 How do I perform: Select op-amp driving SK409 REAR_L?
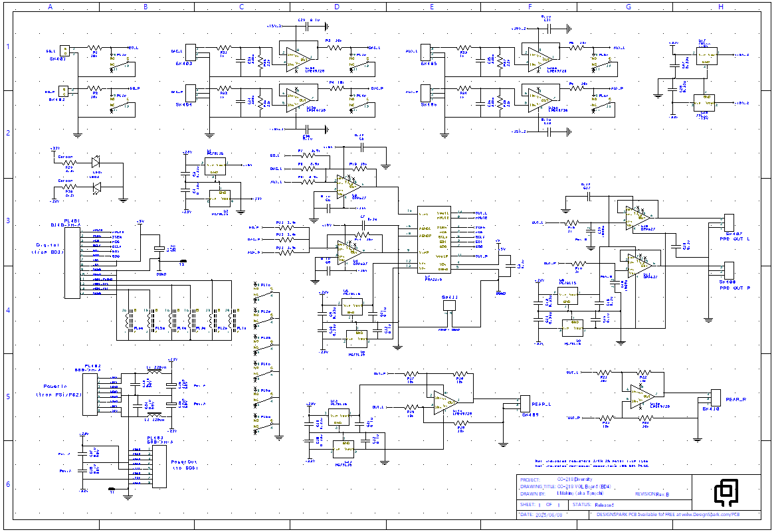click(446, 402)
